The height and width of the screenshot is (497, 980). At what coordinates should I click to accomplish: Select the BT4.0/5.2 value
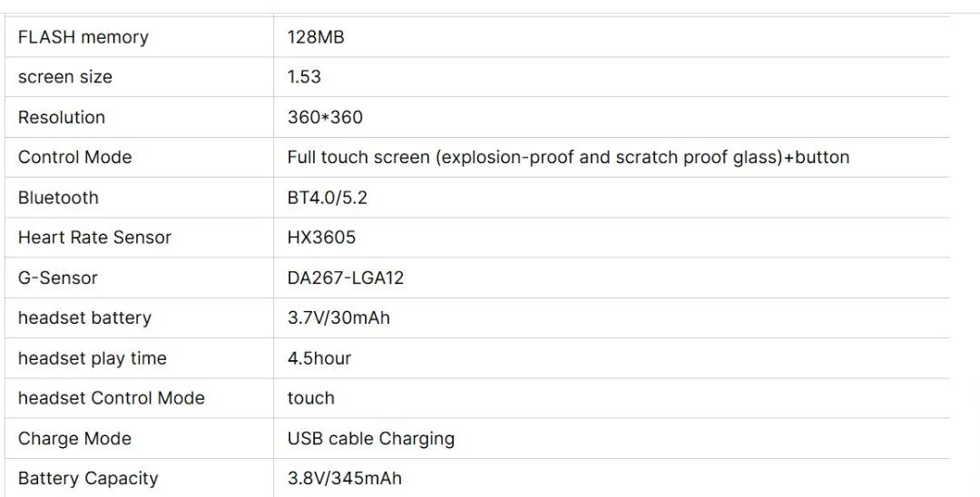327,198
